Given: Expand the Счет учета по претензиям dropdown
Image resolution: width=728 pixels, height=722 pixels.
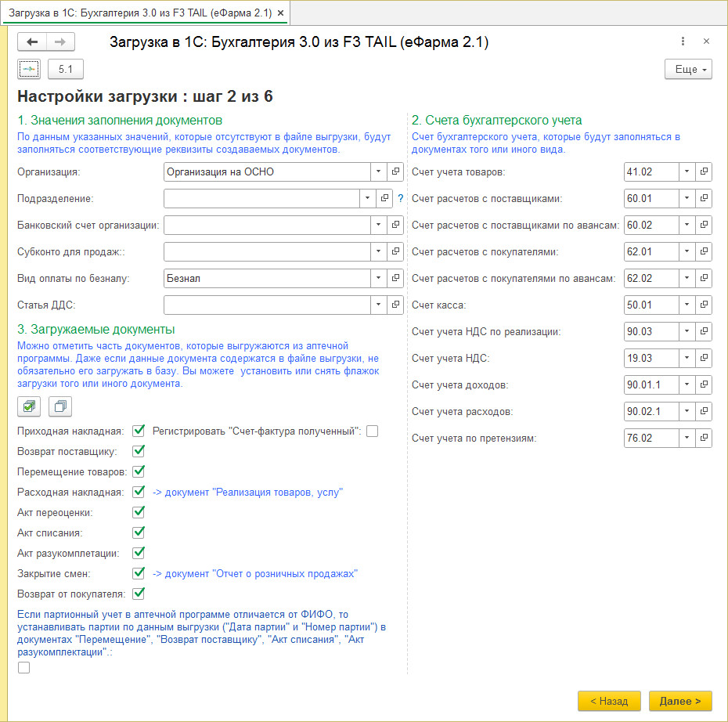Looking at the screenshot, I should point(687,438).
